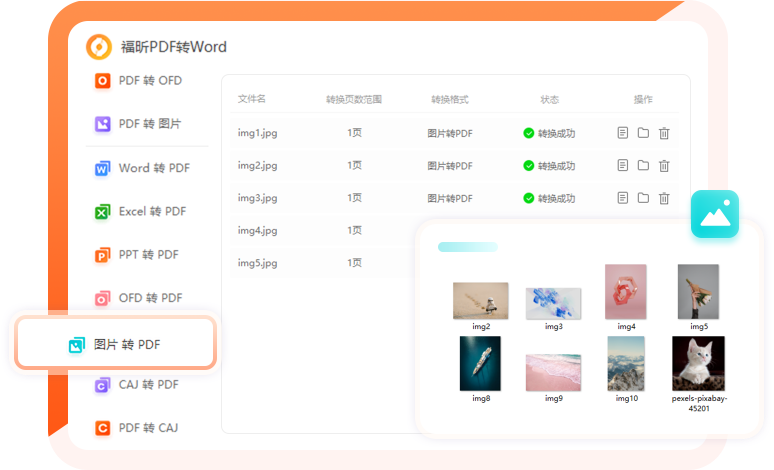Open the folder icon for img1.jpg

click(643, 133)
